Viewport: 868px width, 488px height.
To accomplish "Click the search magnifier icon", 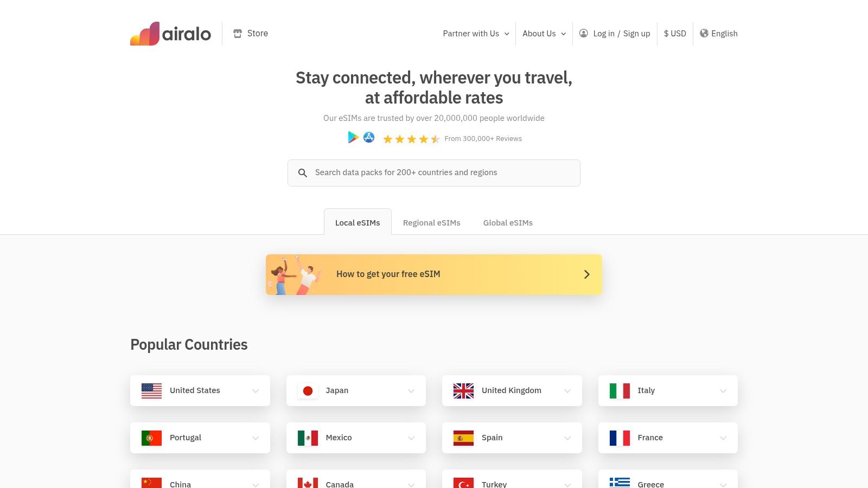I will [x=303, y=173].
